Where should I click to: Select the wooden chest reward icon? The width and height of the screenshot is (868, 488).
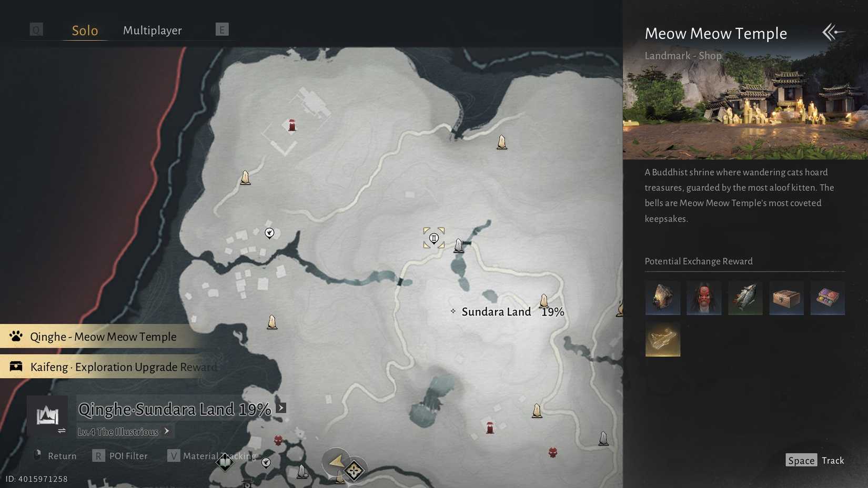(786, 298)
